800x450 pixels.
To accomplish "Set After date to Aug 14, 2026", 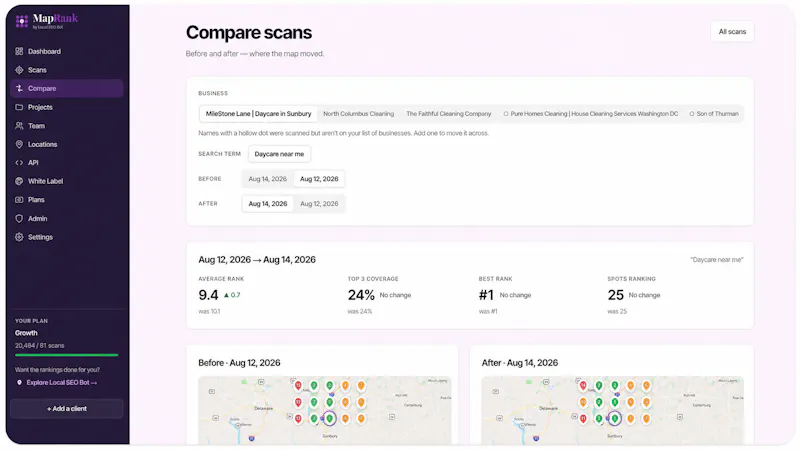I will pos(267,204).
